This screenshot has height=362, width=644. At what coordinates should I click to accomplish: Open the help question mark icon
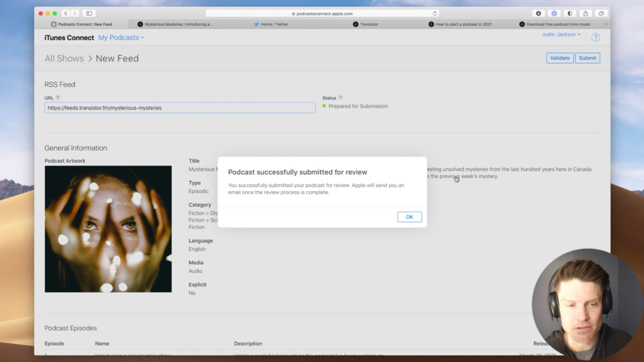point(595,38)
